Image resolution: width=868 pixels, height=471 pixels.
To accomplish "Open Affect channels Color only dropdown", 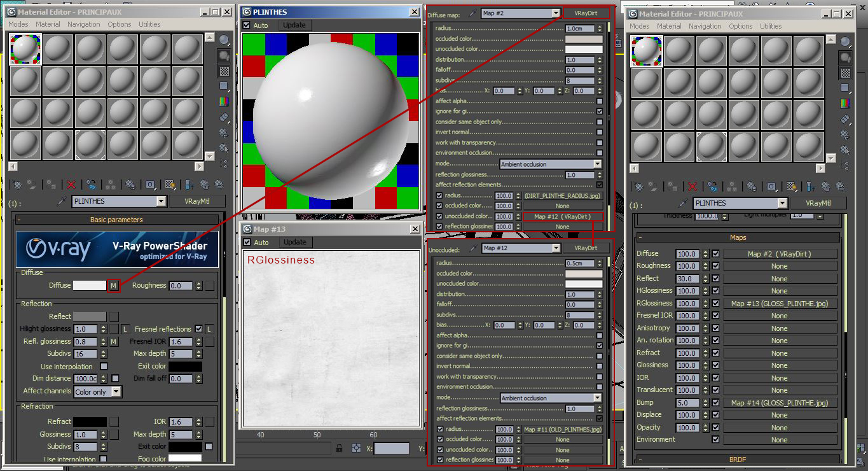I will [x=116, y=392].
